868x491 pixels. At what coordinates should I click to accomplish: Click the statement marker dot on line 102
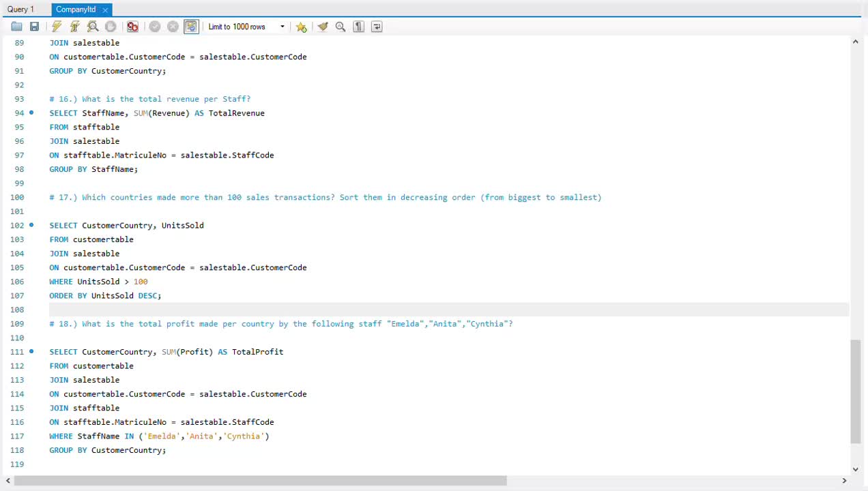tap(31, 225)
